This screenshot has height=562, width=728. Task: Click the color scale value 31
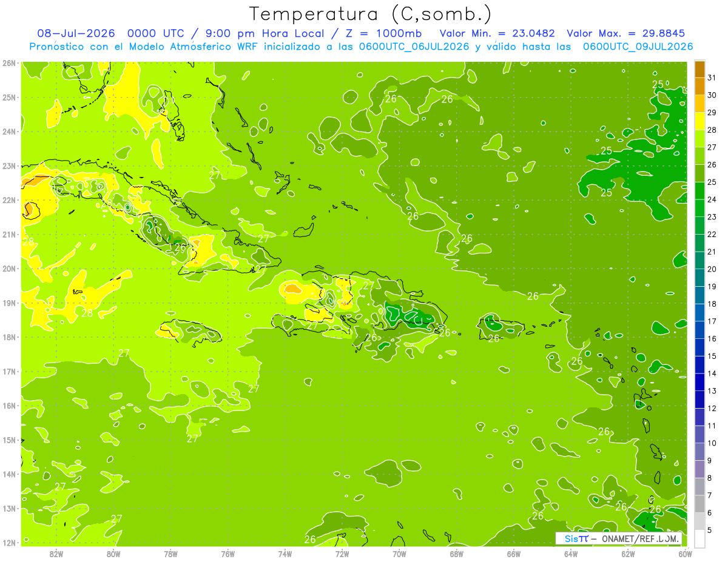point(712,78)
